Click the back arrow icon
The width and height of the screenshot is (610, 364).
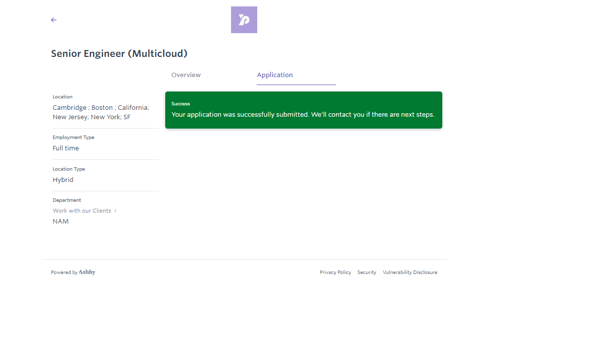[x=54, y=20]
